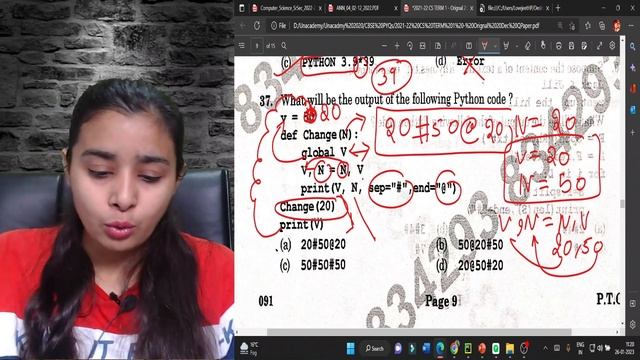The image size is (640, 360).
Task: Open the Highlight color options arrow
Action: [x=516, y=46]
